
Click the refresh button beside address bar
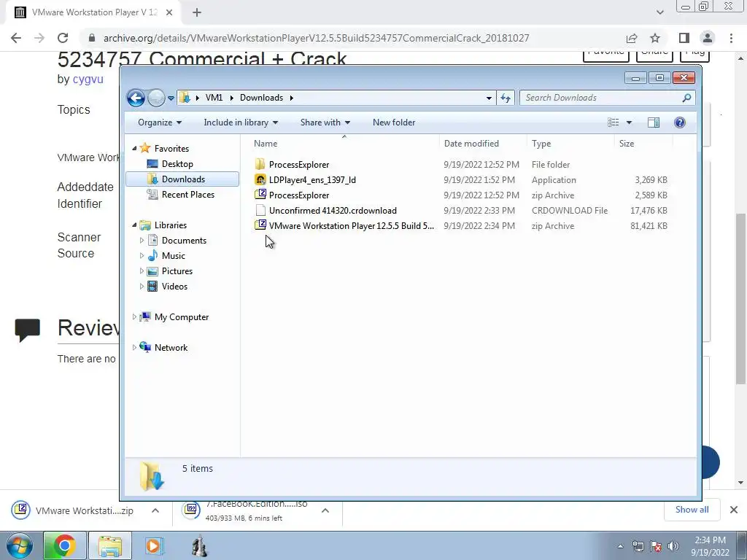click(x=506, y=98)
